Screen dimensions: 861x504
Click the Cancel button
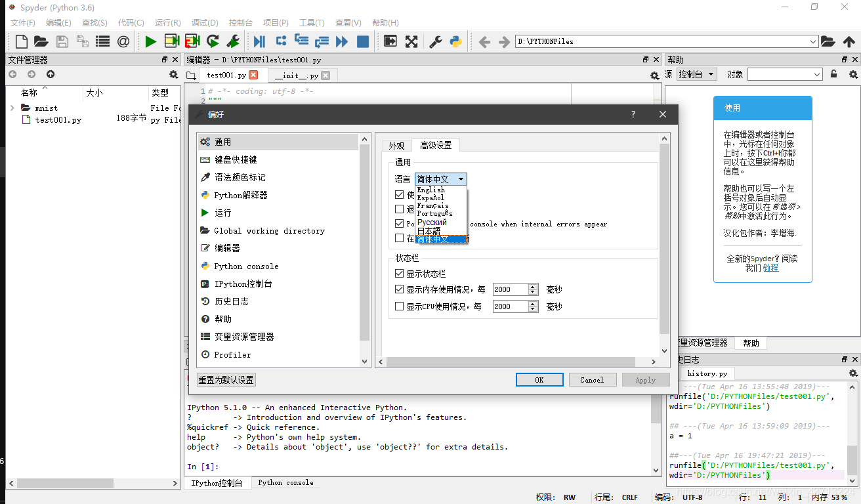click(592, 380)
